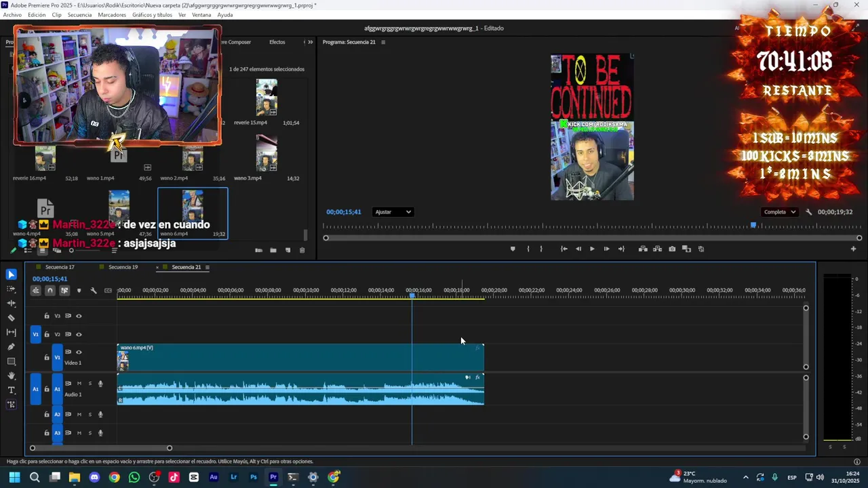Toggle Linked Selection in timeline
The image size is (868, 488).
tap(64, 291)
